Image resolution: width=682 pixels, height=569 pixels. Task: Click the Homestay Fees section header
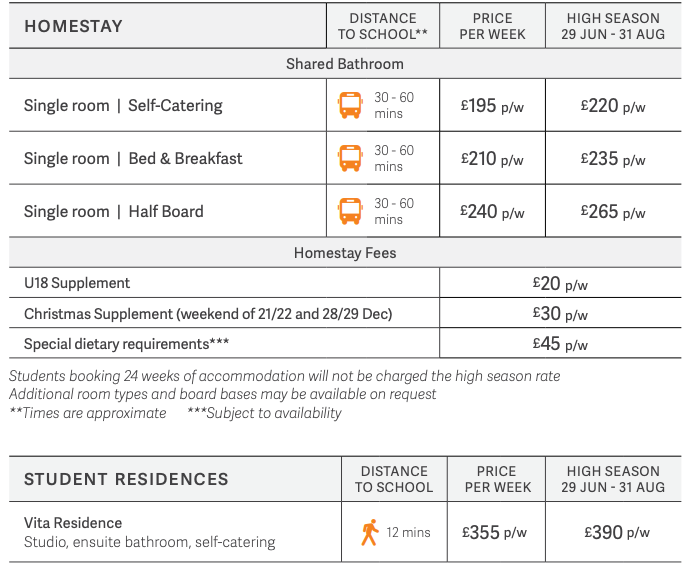click(x=345, y=253)
